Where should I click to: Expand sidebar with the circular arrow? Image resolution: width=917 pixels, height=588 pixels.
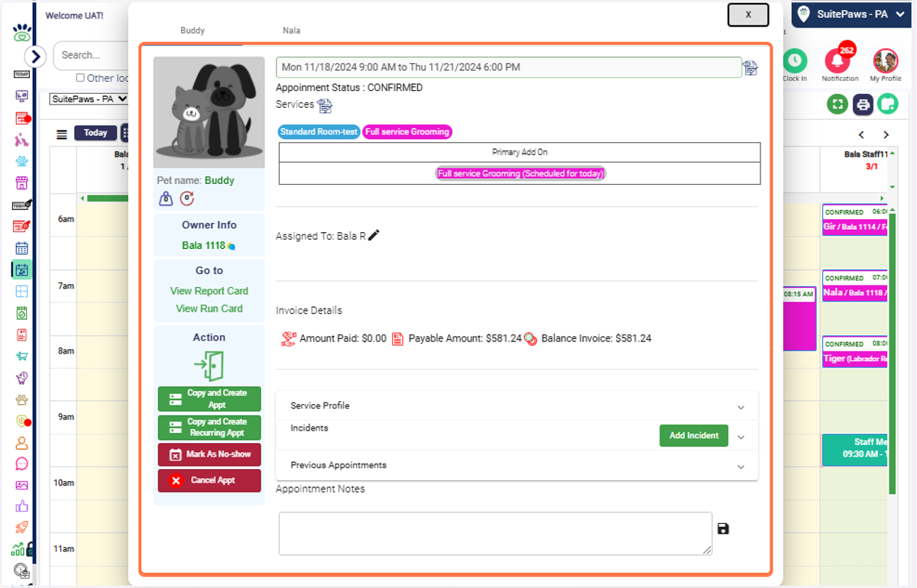35,56
